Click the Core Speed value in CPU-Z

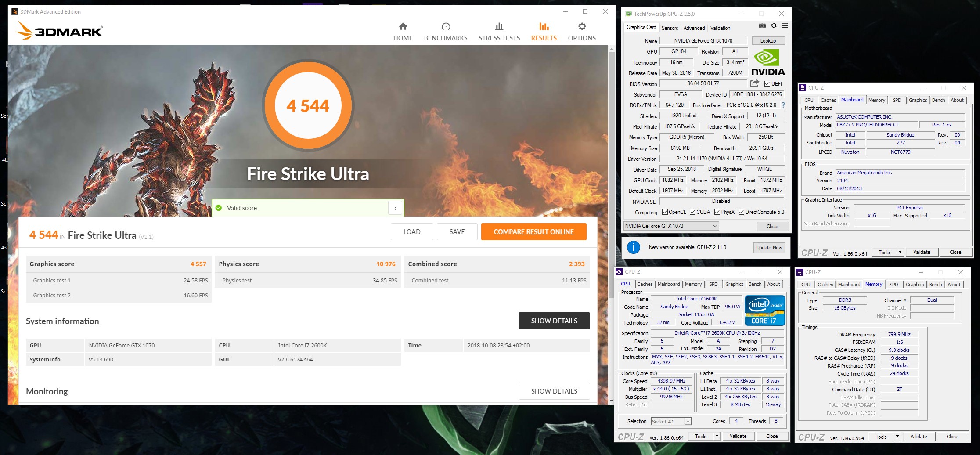click(671, 381)
